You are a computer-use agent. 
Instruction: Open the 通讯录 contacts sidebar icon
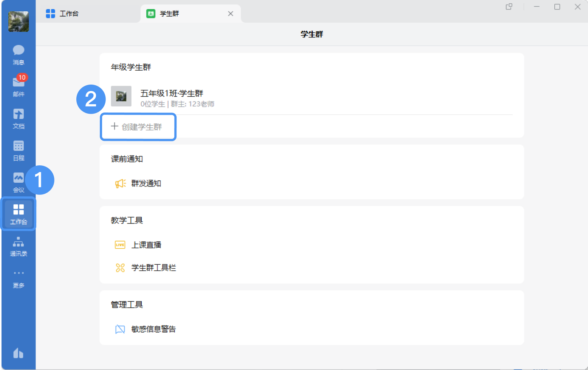[18, 246]
